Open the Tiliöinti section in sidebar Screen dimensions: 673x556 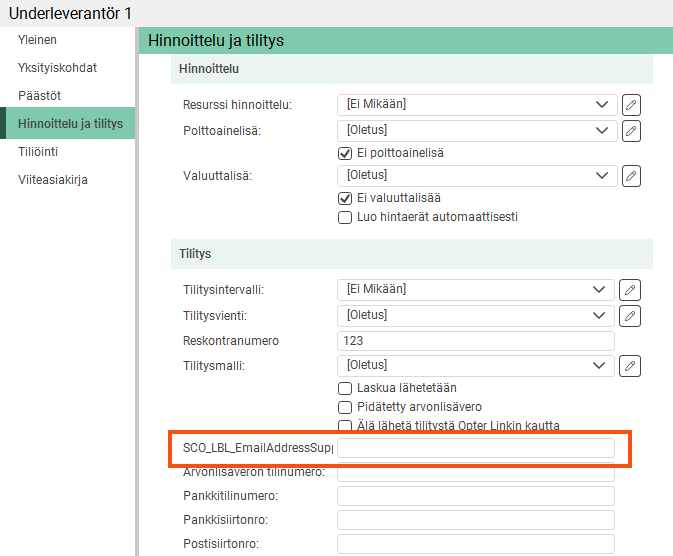(38, 152)
